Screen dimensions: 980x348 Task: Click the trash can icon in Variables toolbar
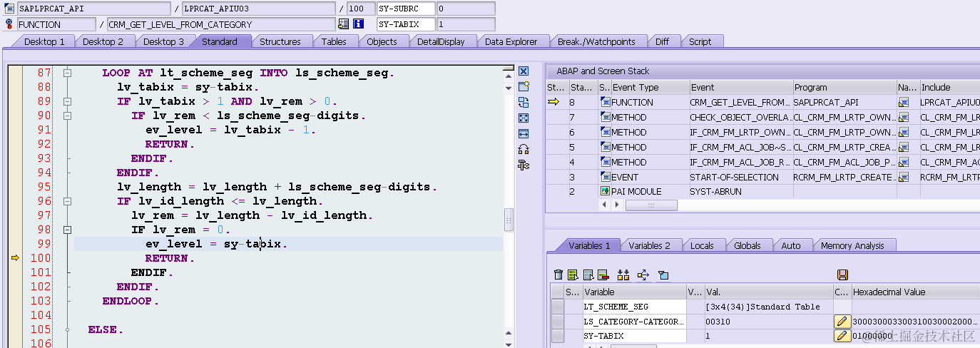(558, 275)
